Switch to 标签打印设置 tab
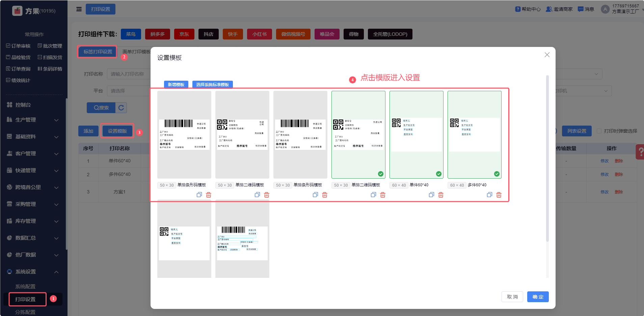The image size is (644, 316). [x=98, y=52]
